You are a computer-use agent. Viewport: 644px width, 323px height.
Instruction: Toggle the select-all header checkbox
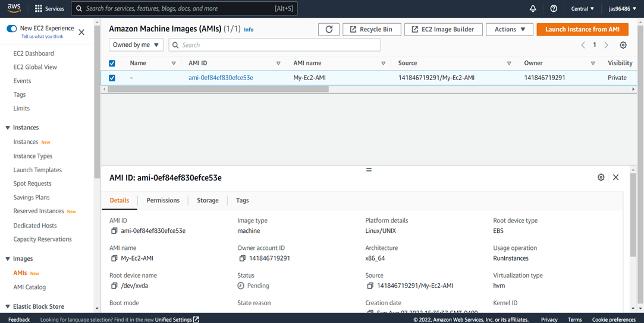click(112, 63)
